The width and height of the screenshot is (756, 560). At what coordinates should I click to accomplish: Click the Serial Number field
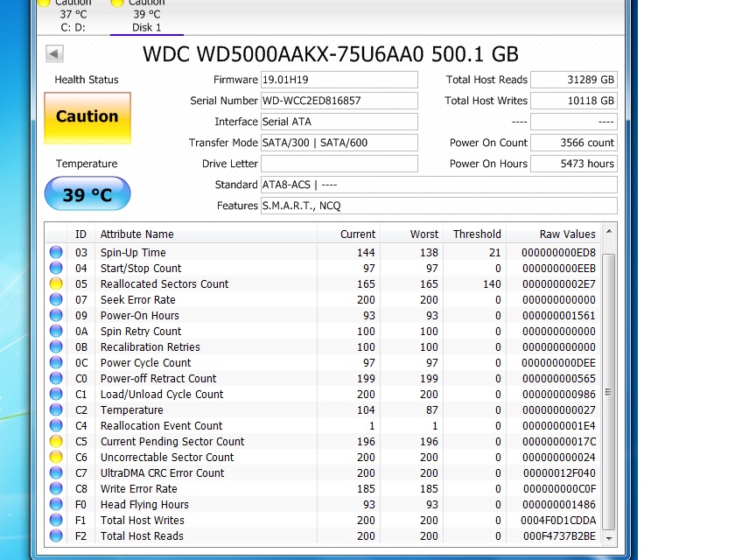(339, 101)
